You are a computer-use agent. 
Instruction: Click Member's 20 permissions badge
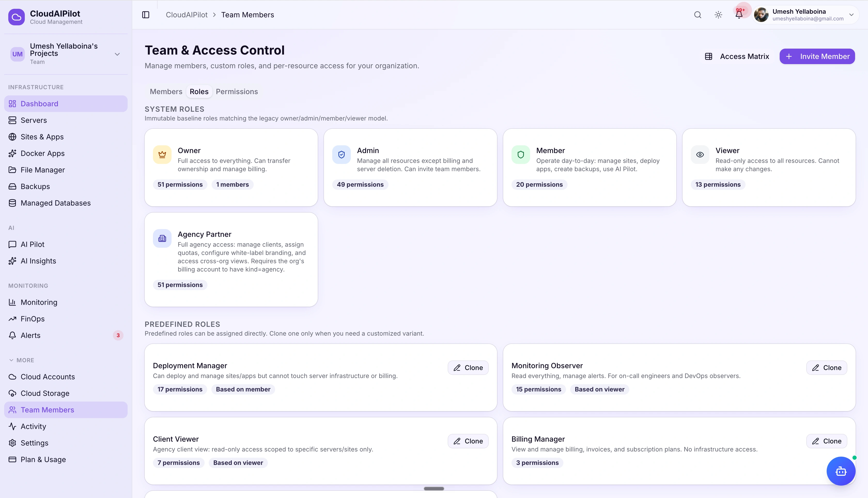click(539, 185)
